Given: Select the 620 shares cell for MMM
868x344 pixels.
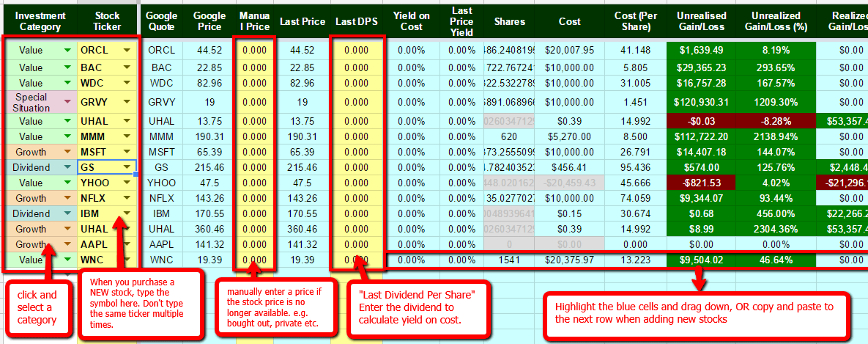Looking at the screenshot, I should 509,136.
